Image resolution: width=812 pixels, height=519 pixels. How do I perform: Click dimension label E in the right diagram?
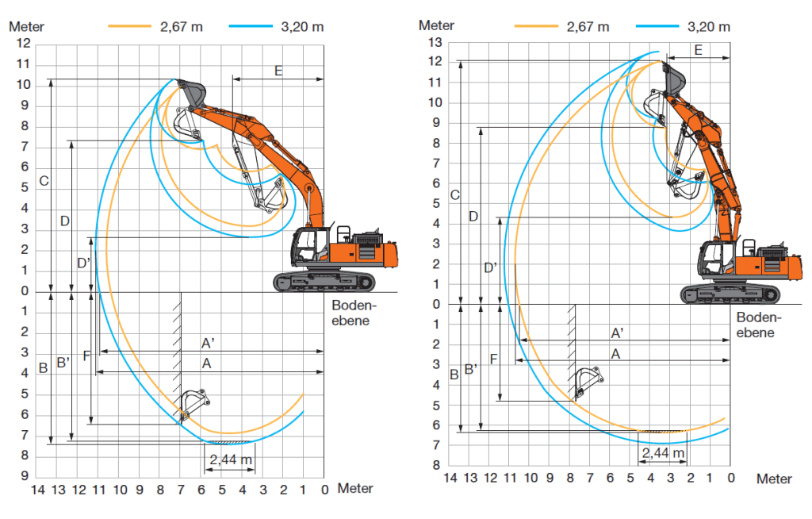698,50
